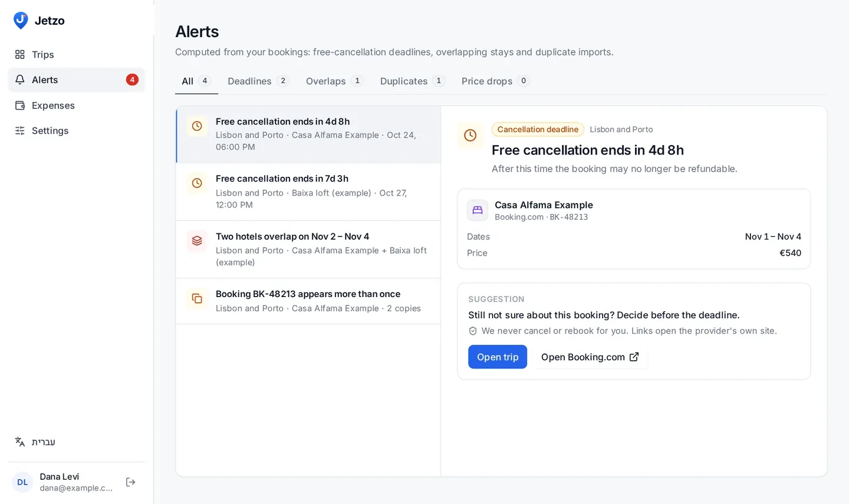This screenshot has width=849, height=504.
Task: Open the Expenses page
Action: click(76, 106)
